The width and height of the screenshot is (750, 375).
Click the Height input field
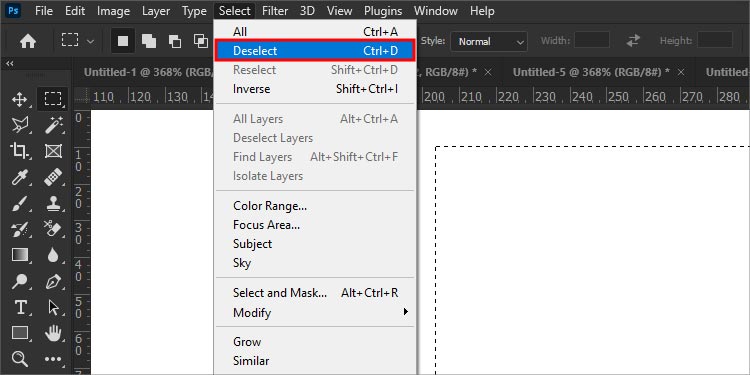tap(715, 40)
